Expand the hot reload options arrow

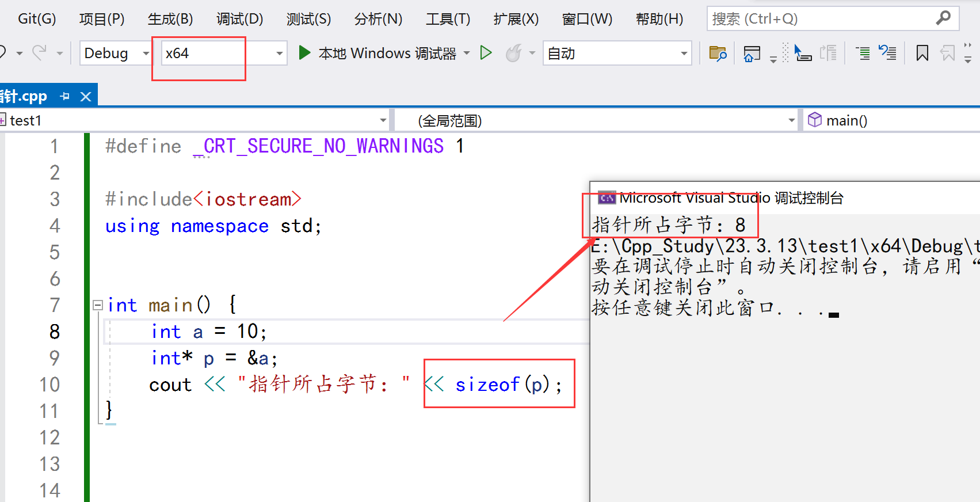click(x=532, y=53)
